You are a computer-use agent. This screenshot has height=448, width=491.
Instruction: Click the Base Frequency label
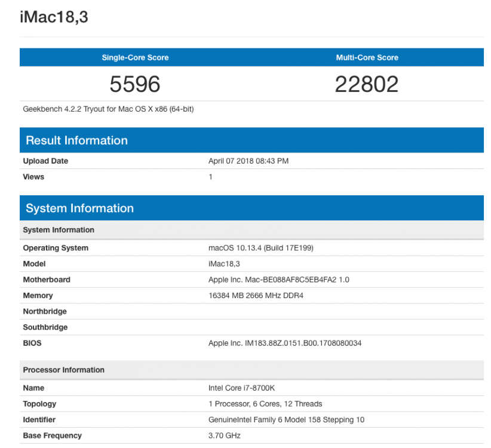coord(53,435)
